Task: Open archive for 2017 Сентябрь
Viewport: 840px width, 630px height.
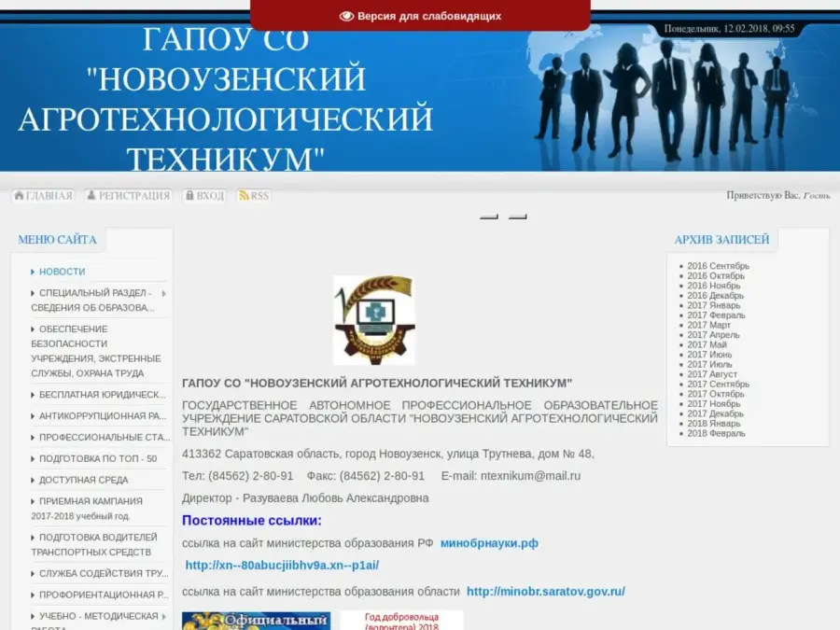Action: 718,384
